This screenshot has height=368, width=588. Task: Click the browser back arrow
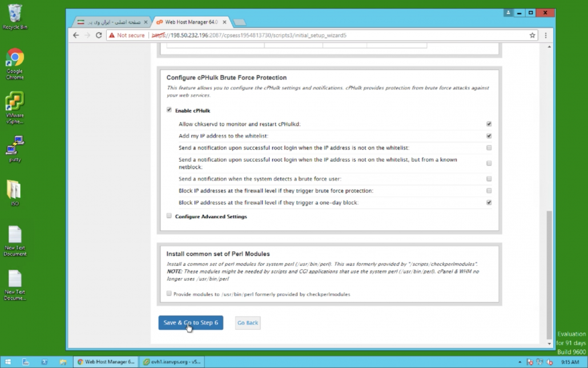click(76, 35)
